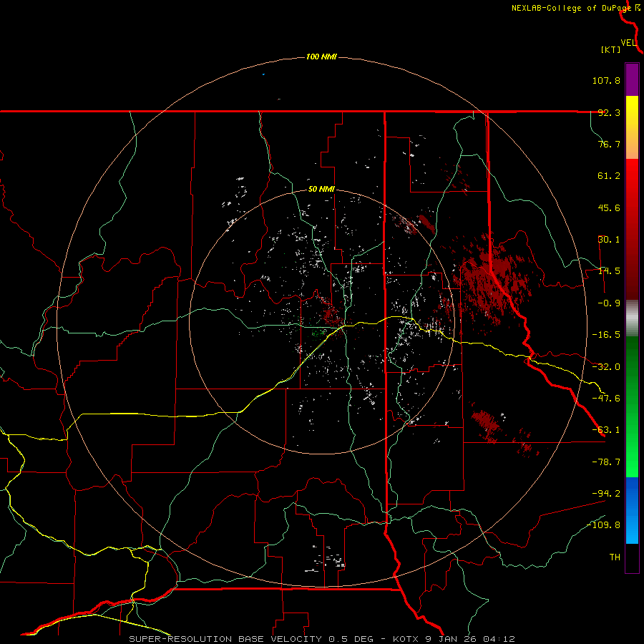Click the 107.8 velocity scale value
The width and height of the screenshot is (644, 644).
pyautogui.click(x=606, y=80)
